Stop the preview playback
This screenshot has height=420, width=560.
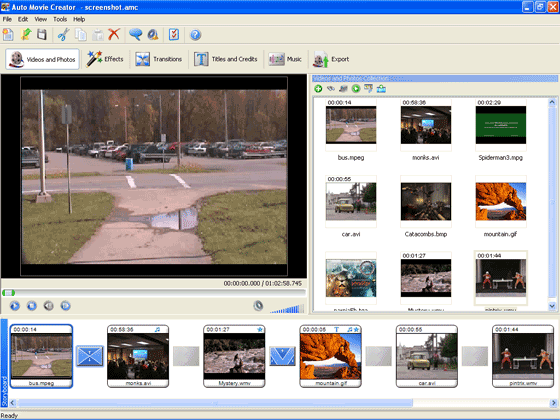32,306
